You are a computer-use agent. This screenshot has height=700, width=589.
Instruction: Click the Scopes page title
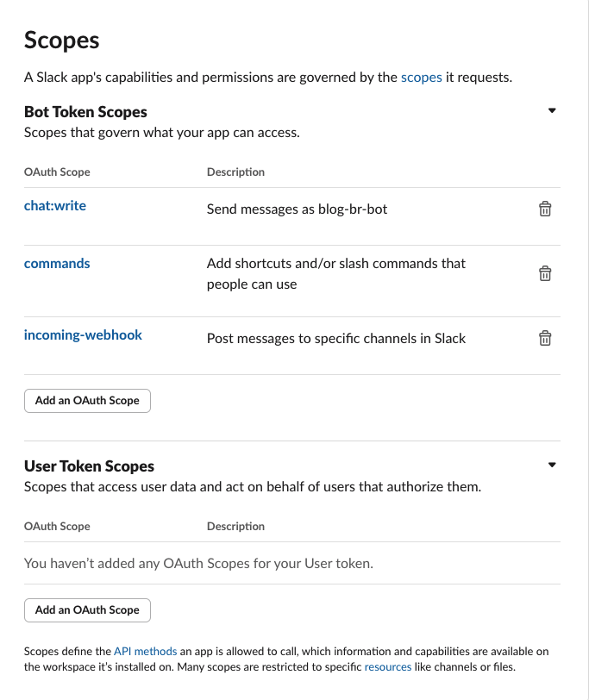click(62, 40)
